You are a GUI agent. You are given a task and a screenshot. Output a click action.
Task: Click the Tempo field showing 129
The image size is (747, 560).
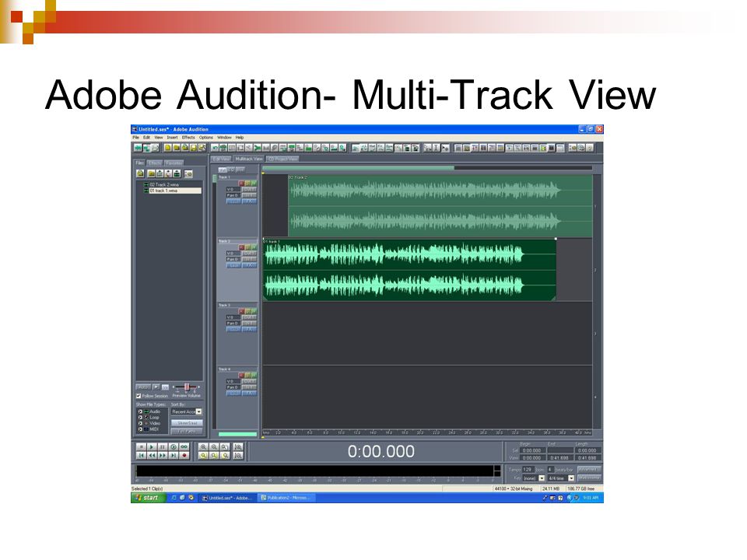tap(528, 470)
